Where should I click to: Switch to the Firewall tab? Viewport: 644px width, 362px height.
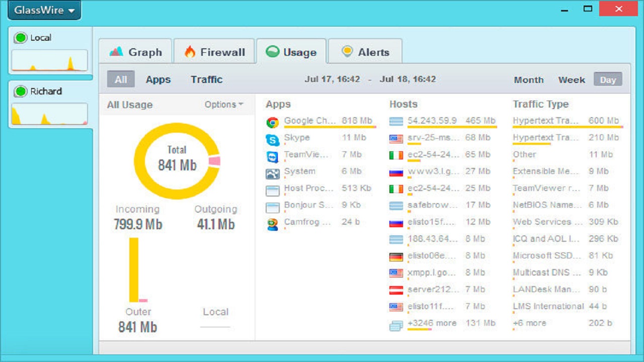tap(214, 51)
